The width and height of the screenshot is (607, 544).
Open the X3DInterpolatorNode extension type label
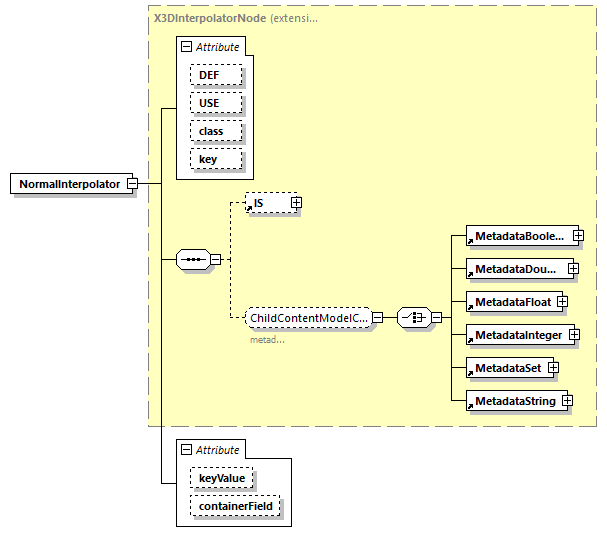coord(235,18)
